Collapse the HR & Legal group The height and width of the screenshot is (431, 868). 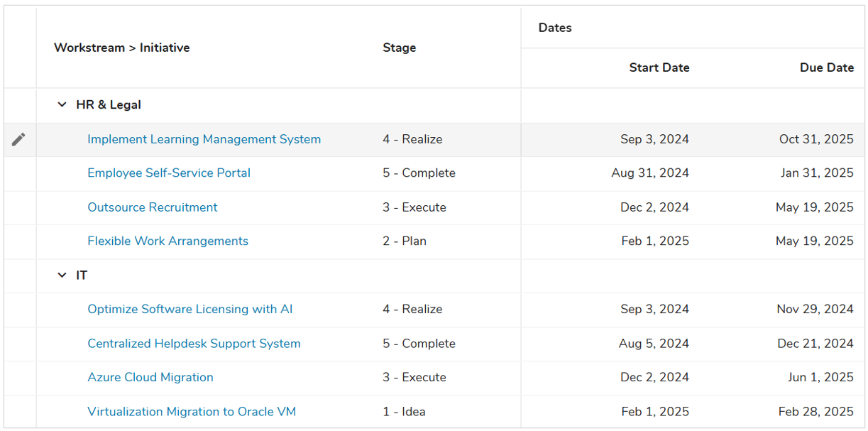(62, 105)
